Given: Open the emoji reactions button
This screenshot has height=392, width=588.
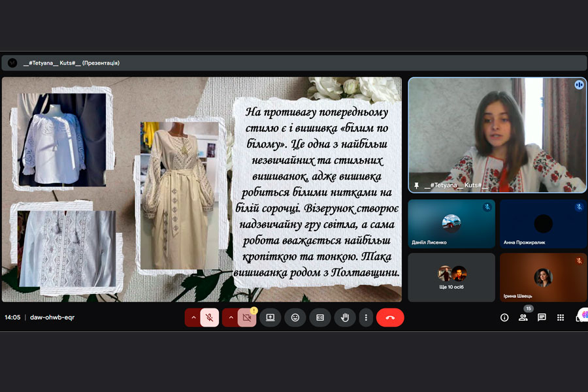Looking at the screenshot, I should point(295,318).
